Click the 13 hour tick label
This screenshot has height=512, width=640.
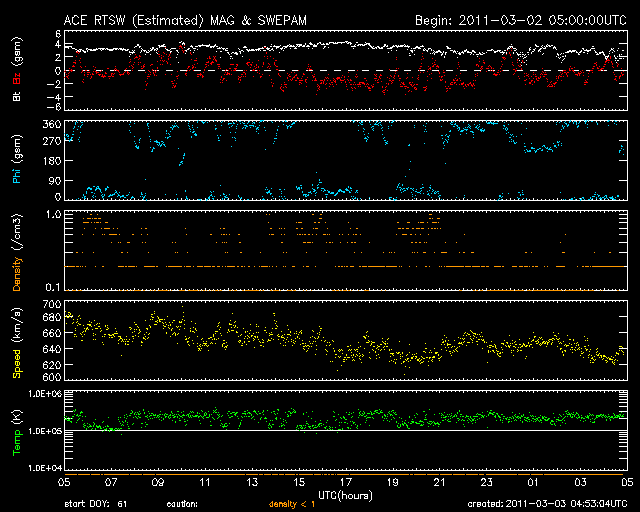(x=252, y=482)
